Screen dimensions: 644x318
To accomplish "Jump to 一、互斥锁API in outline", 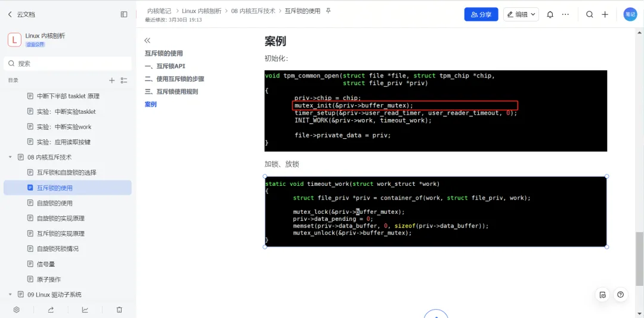I will pyautogui.click(x=165, y=66).
